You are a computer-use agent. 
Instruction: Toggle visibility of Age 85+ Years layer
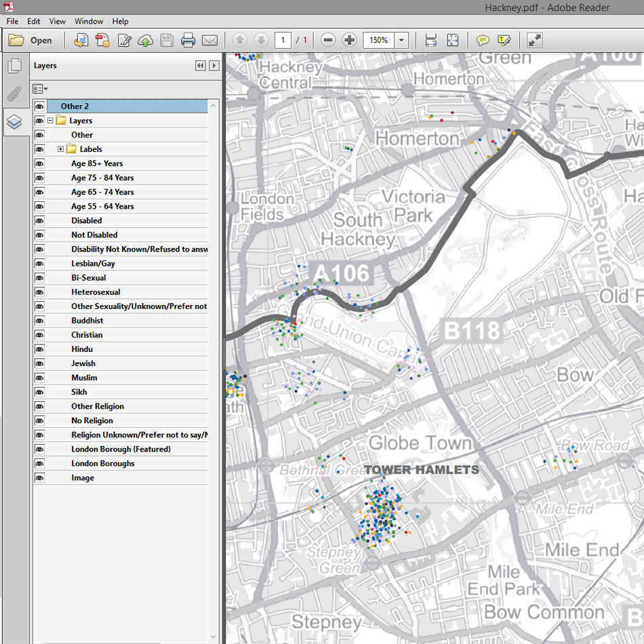coord(39,163)
